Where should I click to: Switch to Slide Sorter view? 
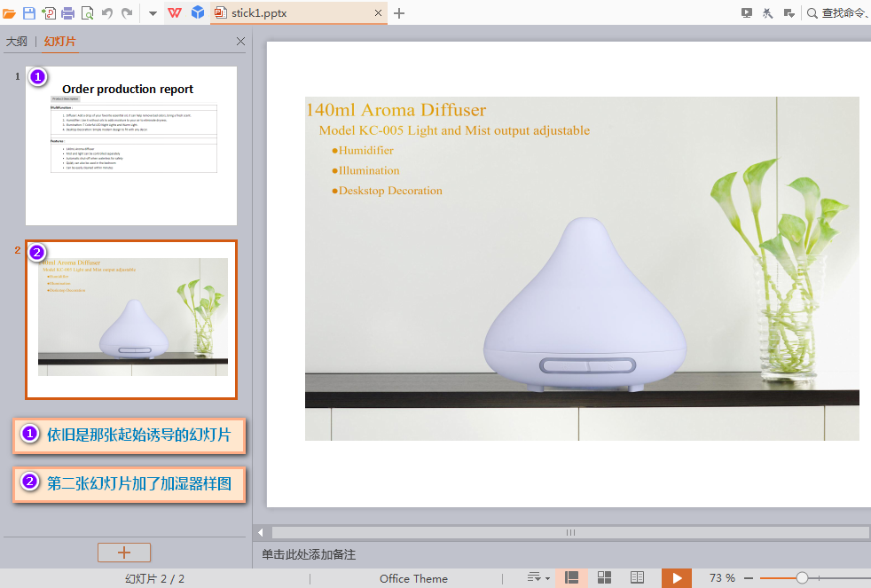(604, 578)
